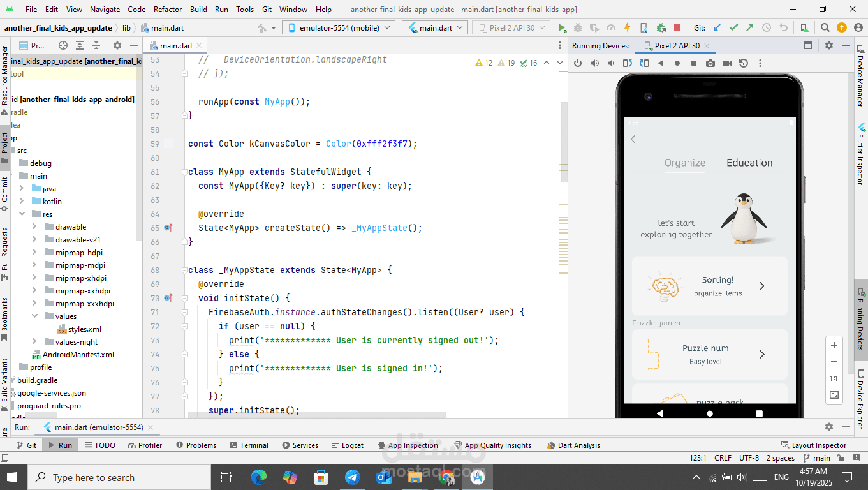
Task: Click the kCanvasColor gutter color swatch
Action: (x=168, y=144)
